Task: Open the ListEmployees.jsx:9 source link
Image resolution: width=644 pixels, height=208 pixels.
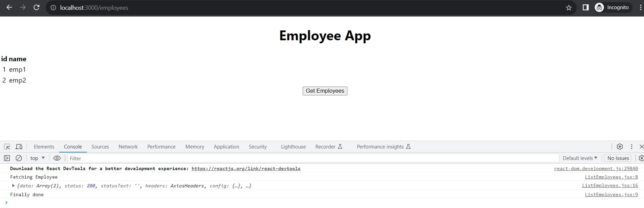Action: pyautogui.click(x=611, y=194)
